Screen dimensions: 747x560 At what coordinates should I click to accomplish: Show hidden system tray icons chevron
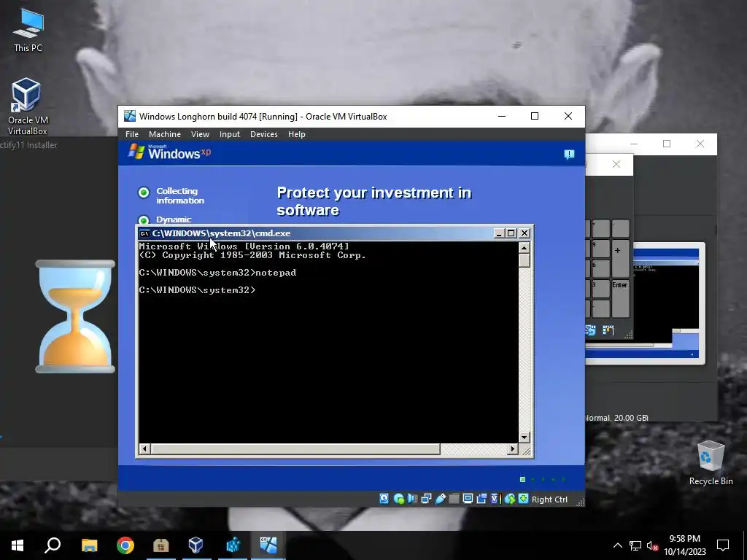pyautogui.click(x=617, y=545)
